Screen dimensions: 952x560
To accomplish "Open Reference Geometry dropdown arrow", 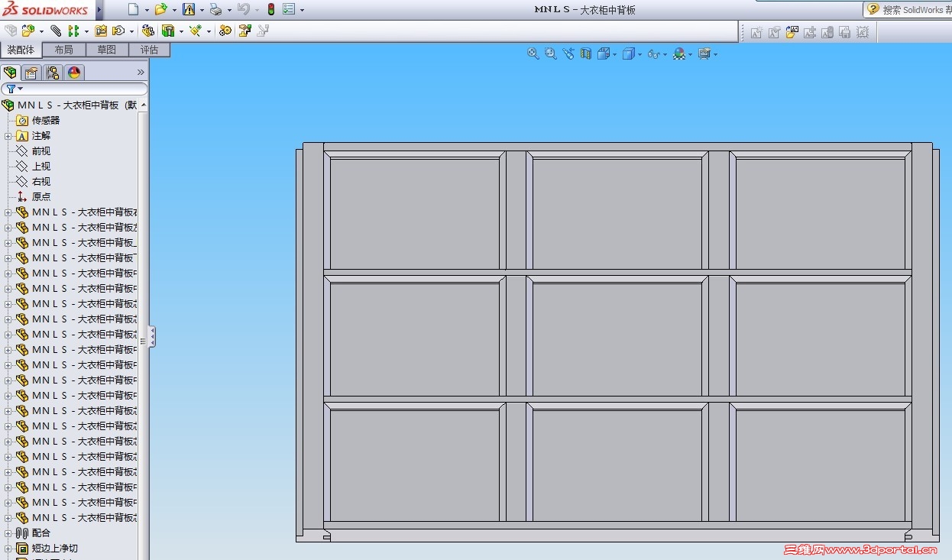I will 209,31.
